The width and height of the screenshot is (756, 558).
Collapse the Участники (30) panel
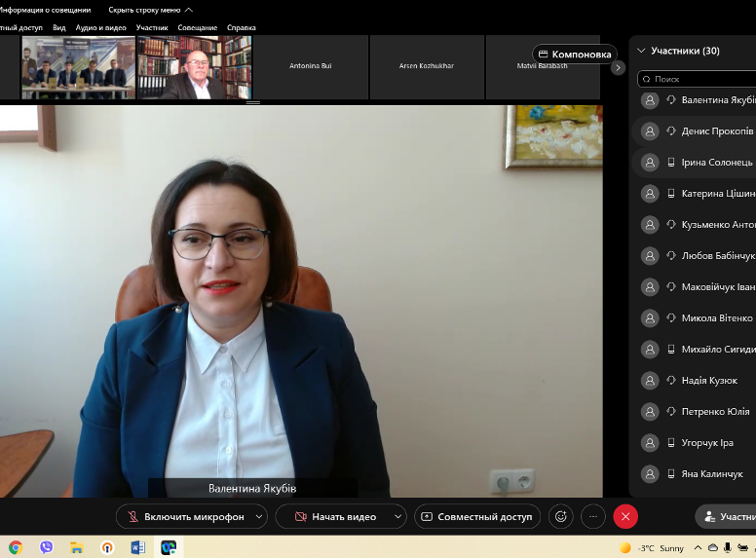pos(641,51)
